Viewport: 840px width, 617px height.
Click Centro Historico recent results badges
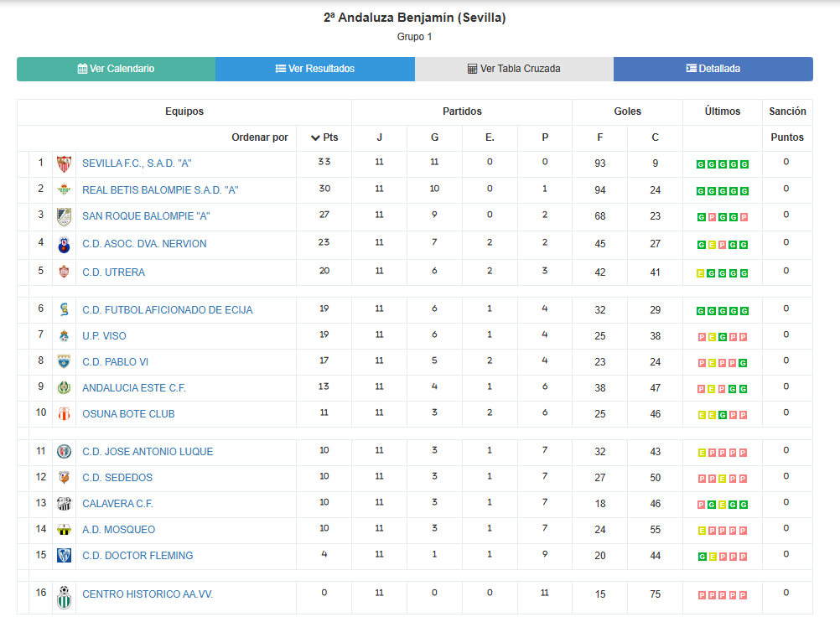pos(722,595)
